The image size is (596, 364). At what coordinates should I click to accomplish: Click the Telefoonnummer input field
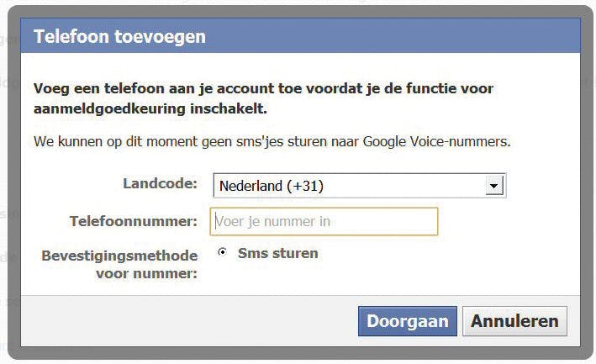[324, 222]
